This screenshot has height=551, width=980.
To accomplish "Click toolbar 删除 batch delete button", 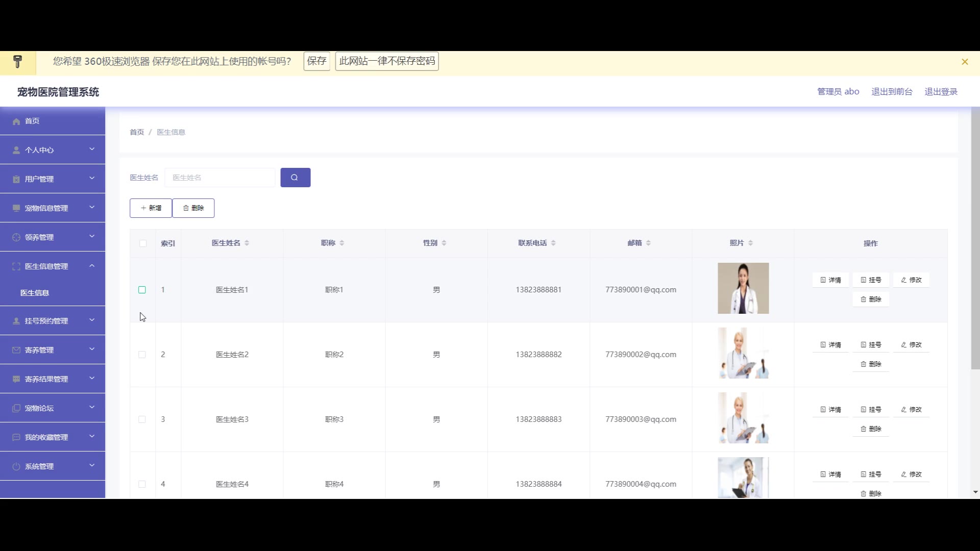I will (x=193, y=208).
